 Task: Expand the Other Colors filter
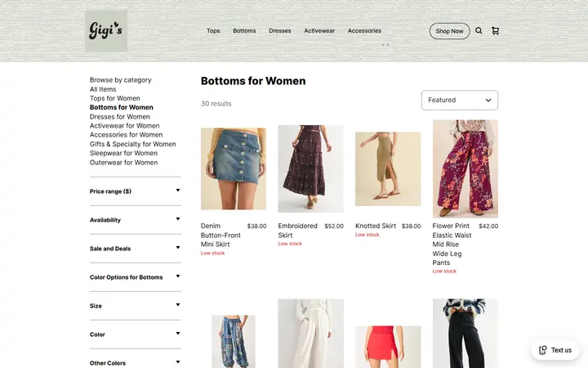(x=135, y=363)
